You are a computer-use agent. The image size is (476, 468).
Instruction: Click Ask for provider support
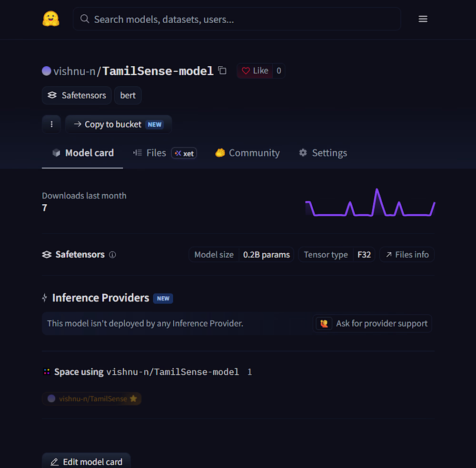(x=372, y=323)
